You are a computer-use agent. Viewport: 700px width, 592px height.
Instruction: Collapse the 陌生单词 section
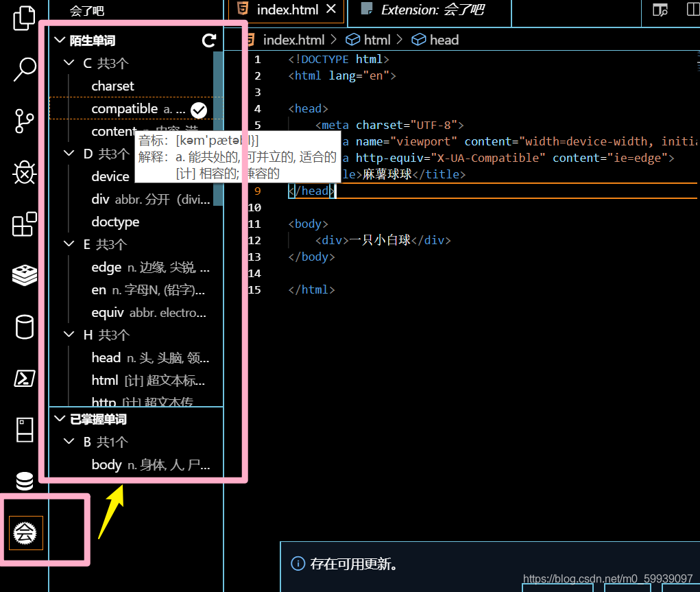[x=60, y=40]
